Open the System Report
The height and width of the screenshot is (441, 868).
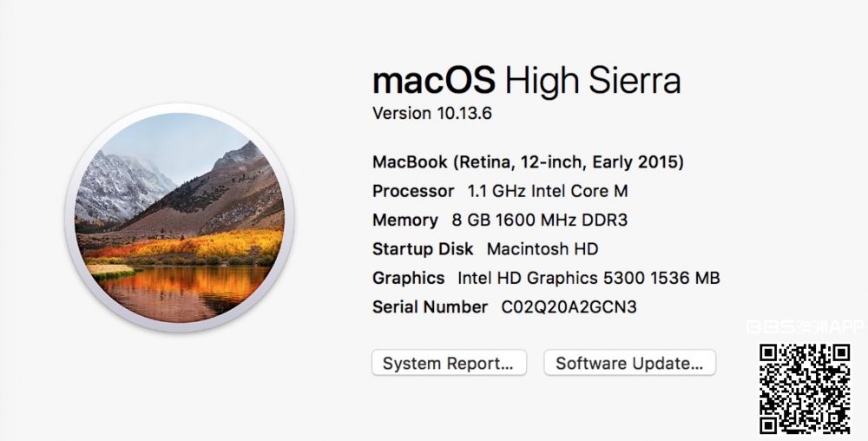449,364
